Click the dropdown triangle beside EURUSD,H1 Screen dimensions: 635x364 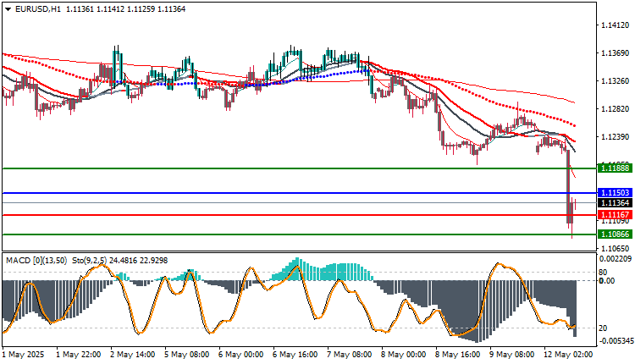pyautogui.click(x=8, y=9)
